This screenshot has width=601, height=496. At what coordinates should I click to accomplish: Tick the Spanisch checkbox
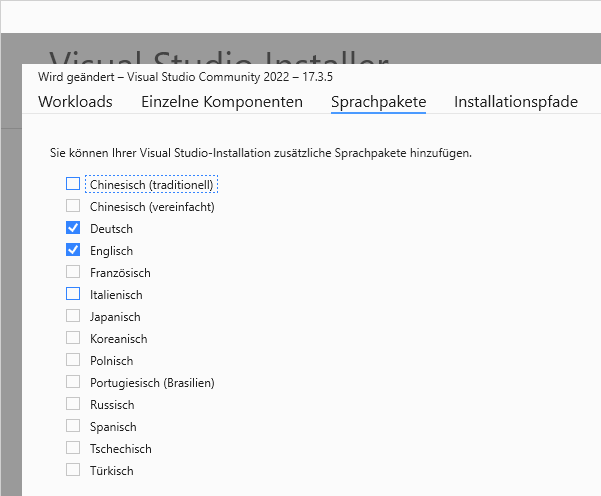(73, 425)
